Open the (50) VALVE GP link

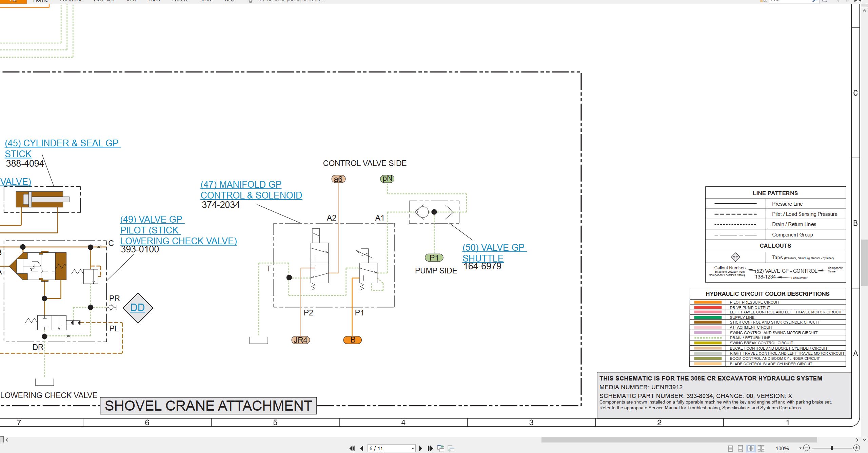tap(494, 247)
